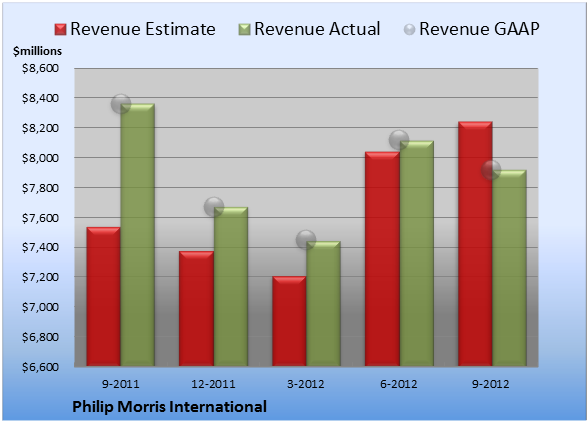588x422 pixels.
Task: Select the 'Revenue Estimate' legend label
Action: (143, 29)
